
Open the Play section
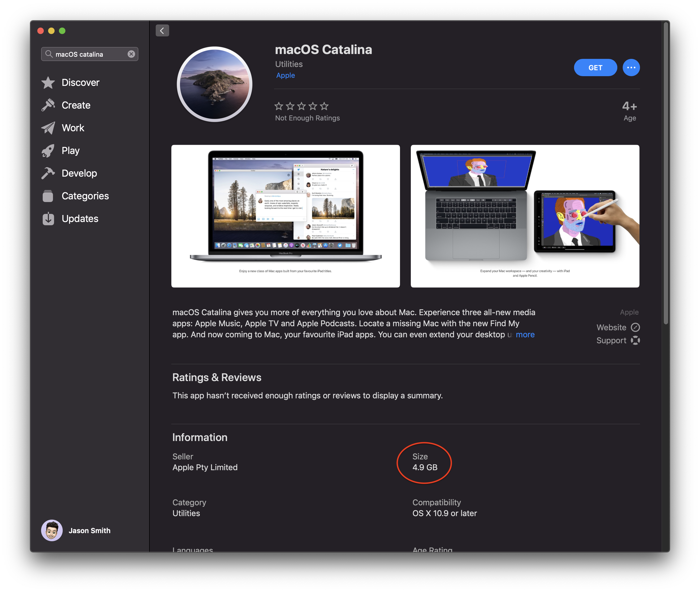point(71,151)
